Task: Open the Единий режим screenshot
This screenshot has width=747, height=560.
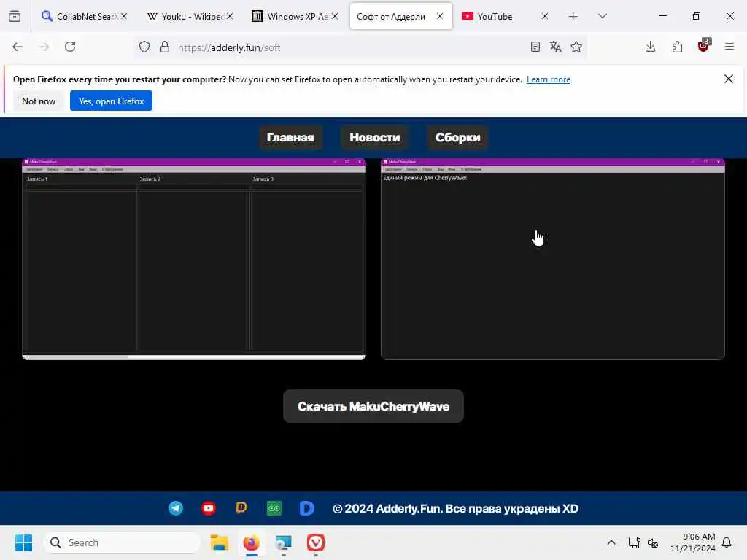Action: pyautogui.click(x=553, y=259)
